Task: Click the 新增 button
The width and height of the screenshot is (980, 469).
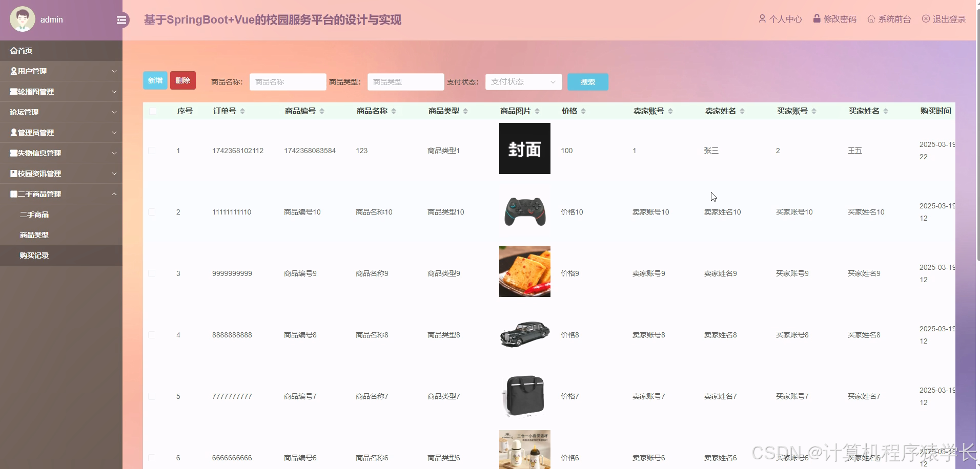Action: [155, 80]
